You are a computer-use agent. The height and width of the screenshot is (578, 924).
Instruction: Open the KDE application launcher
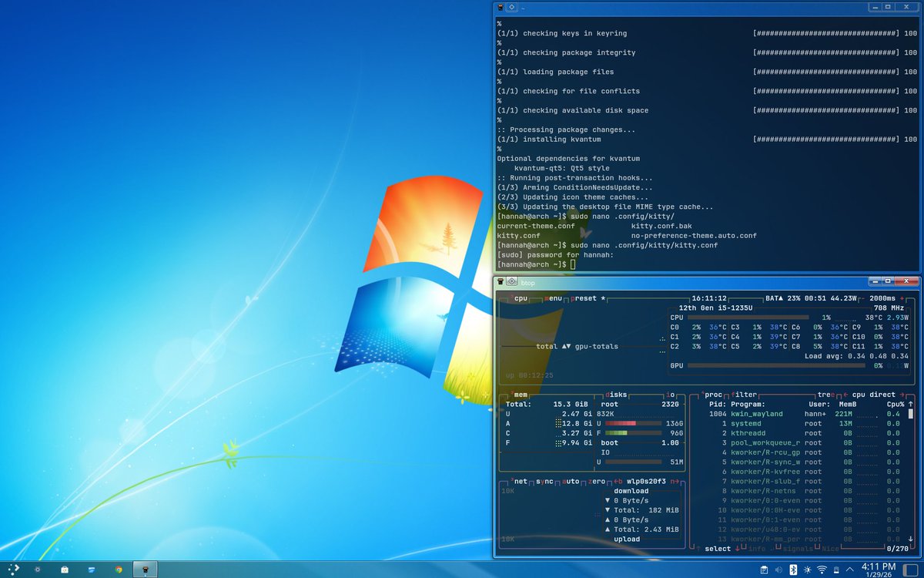tap(15, 570)
